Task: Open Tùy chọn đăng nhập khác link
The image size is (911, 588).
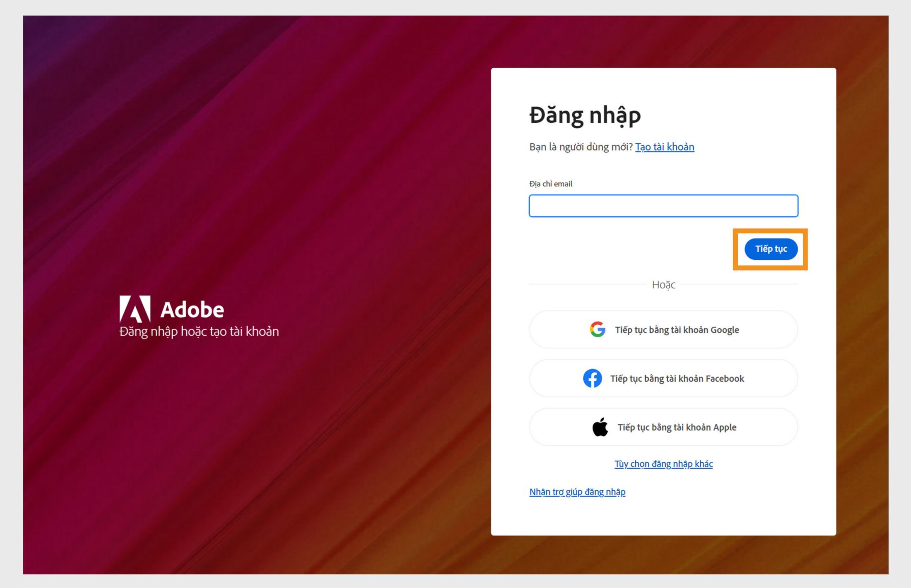Action: 663,464
